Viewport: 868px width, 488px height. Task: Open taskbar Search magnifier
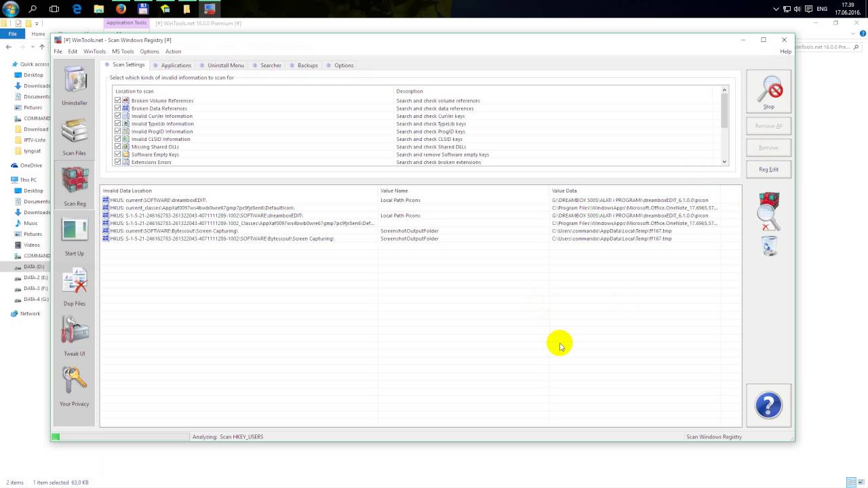33,9
